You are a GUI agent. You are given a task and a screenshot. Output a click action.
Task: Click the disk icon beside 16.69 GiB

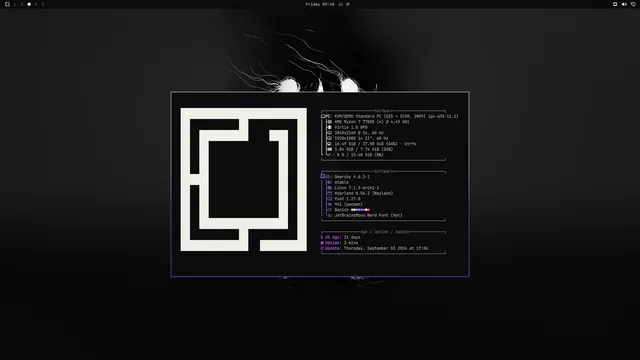point(329,144)
